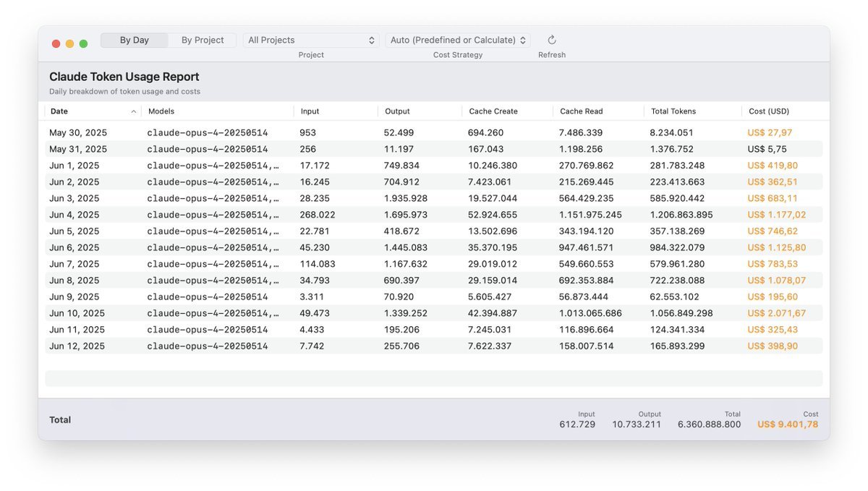Click the cost value US$ 5,75

767,149
